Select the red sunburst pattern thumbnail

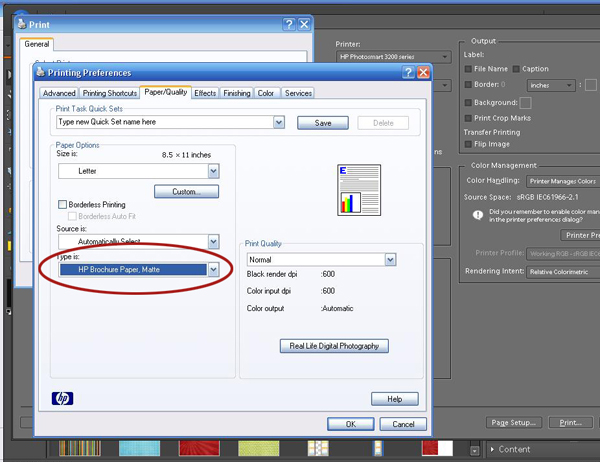199,448
